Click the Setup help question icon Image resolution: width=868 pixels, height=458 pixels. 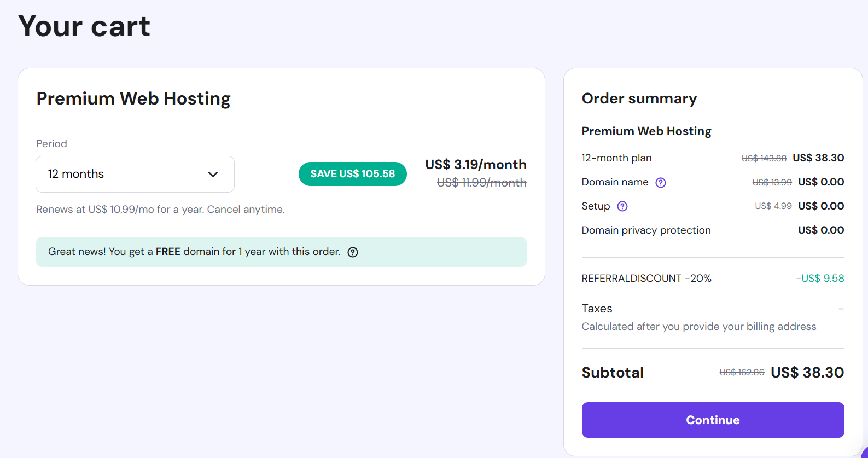pos(622,206)
